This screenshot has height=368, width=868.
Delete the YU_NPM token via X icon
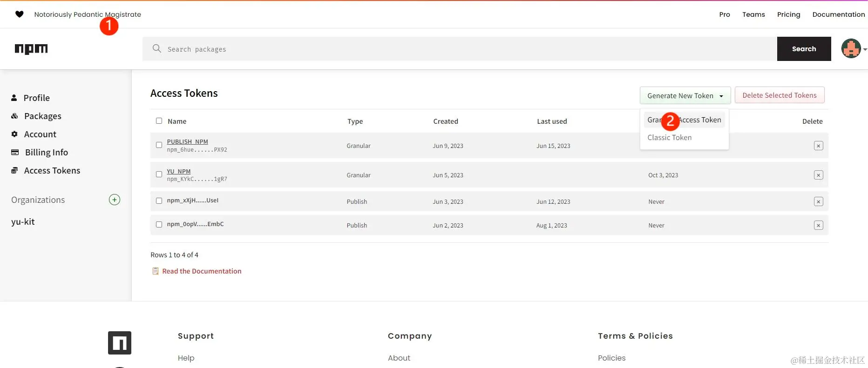pyautogui.click(x=818, y=175)
